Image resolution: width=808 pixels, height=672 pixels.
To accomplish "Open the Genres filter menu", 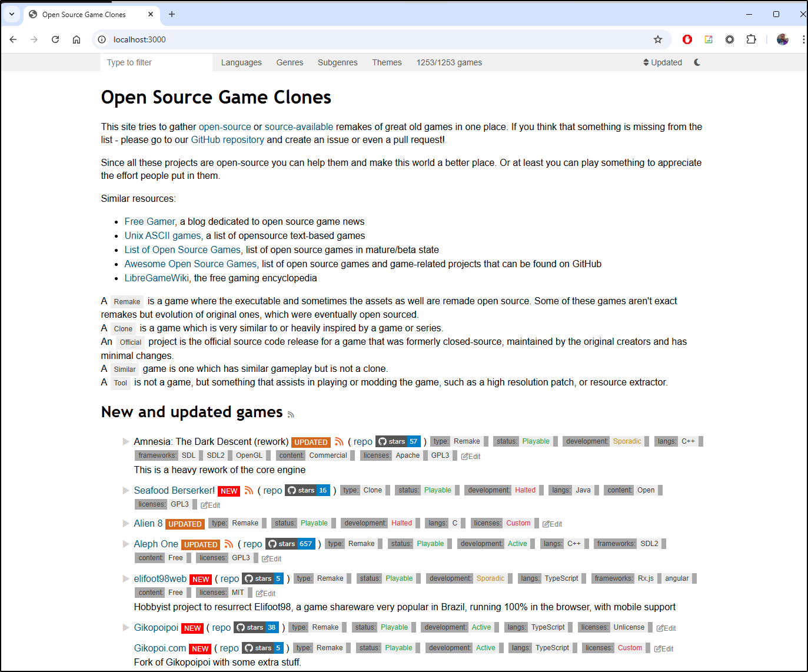I will coord(290,62).
